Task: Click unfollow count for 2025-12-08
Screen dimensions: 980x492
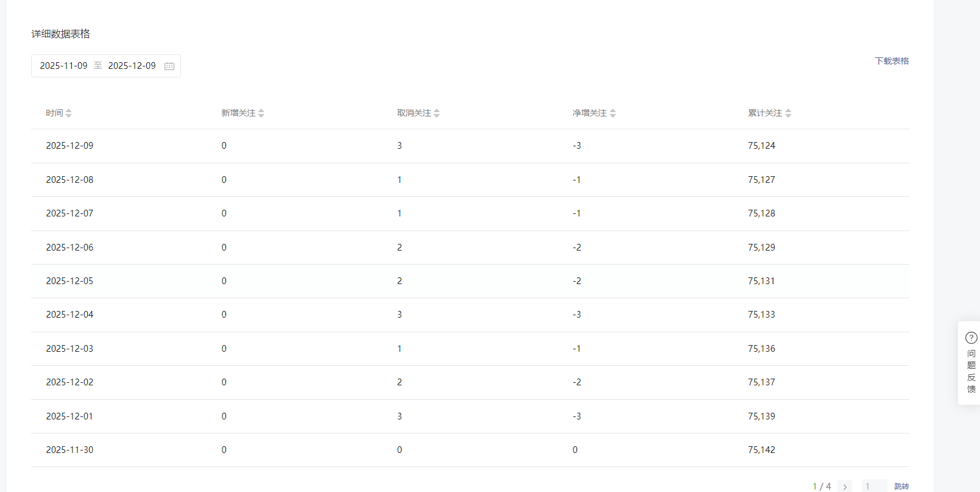Action: click(x=400, y=180)
